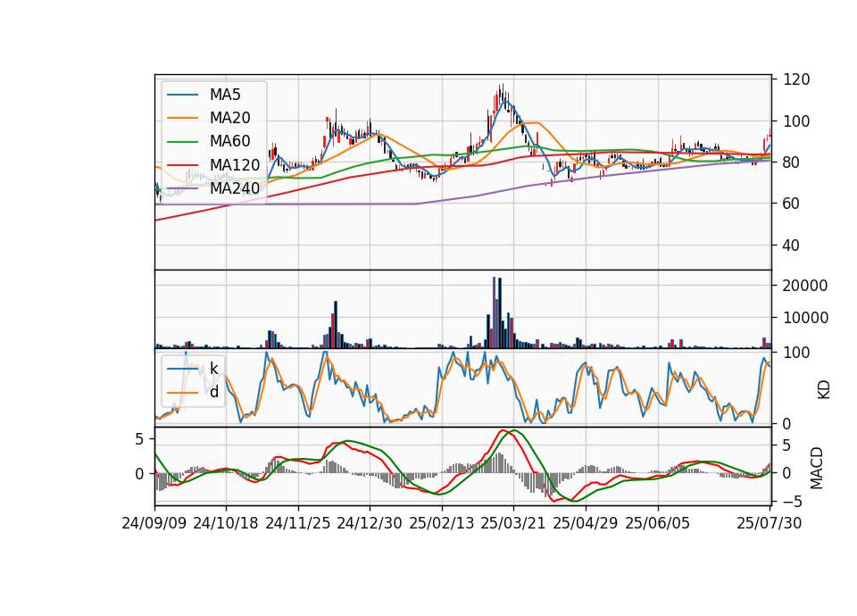
Task: Click the MA5 legend label
Action: pos(225,95)
